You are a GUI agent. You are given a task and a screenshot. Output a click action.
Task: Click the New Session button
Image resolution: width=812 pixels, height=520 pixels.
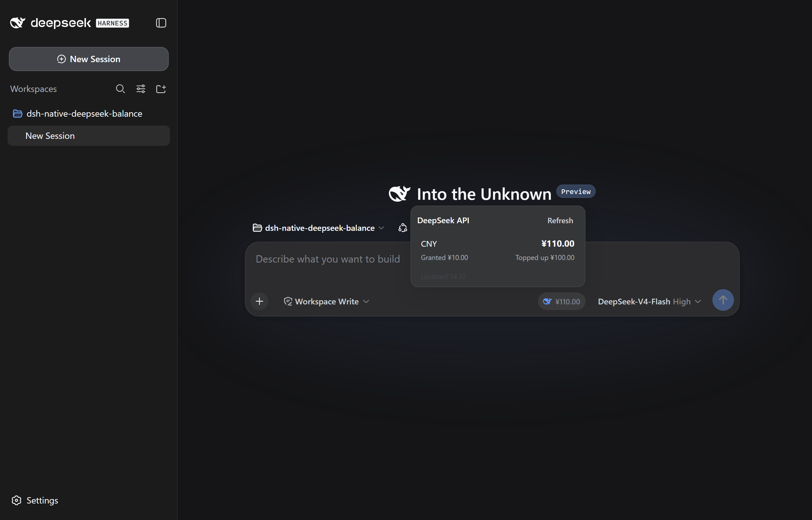point(89,59)
